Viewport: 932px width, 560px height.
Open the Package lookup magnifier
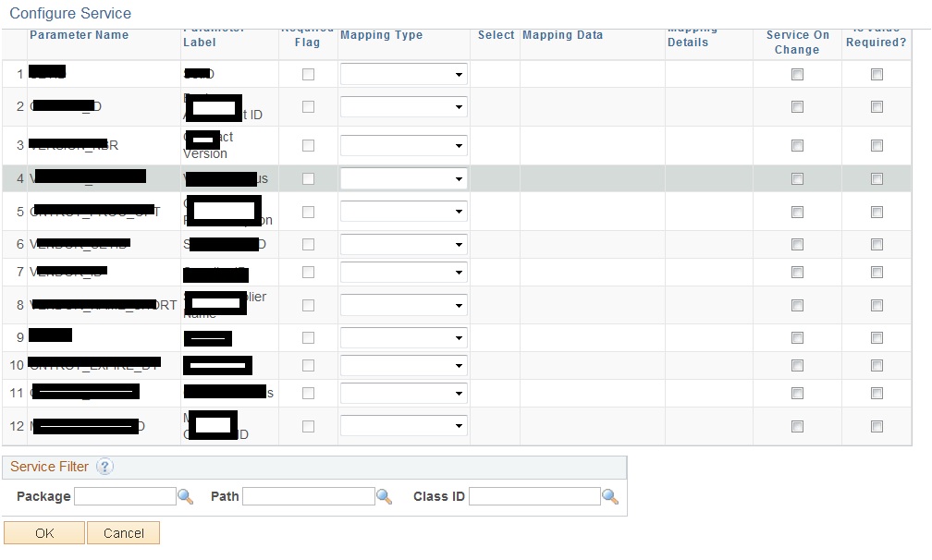coord(188,496)
